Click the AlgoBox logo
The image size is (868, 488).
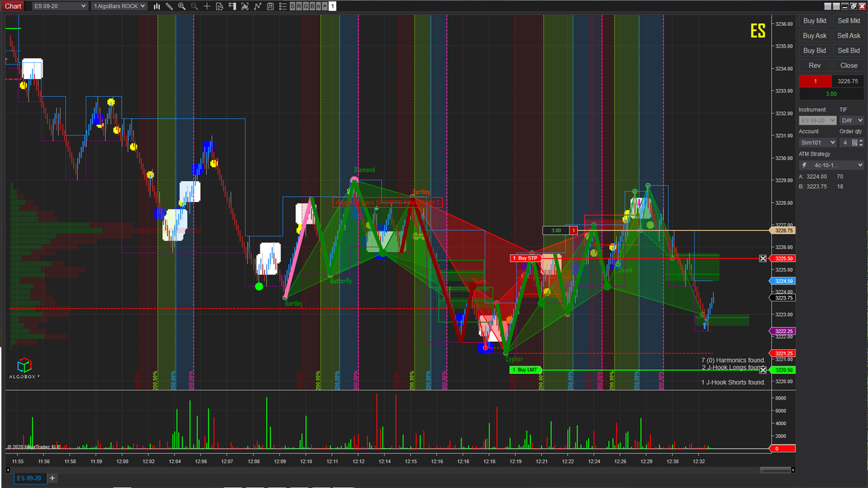pyautogui.click(x=24, y=369)
